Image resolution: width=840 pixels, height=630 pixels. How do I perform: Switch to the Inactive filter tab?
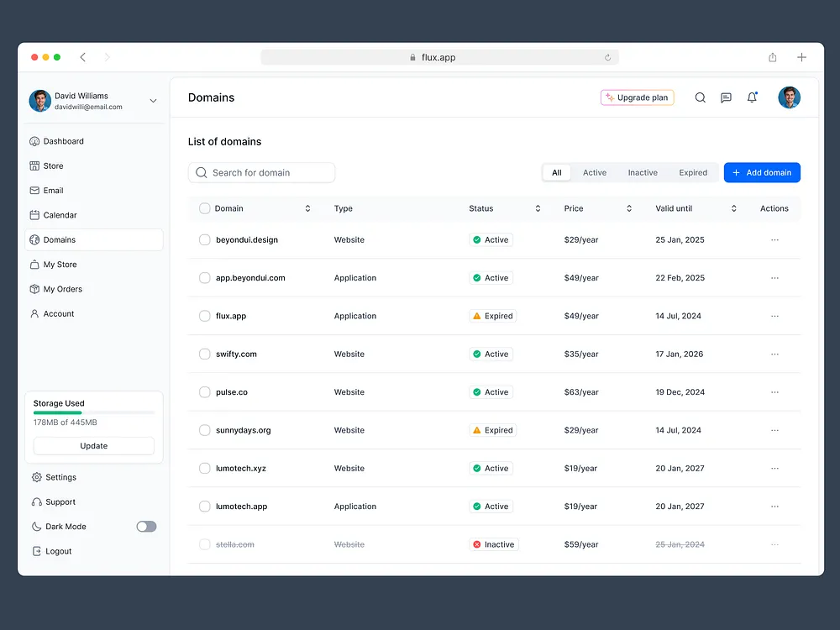click(642, 172)
